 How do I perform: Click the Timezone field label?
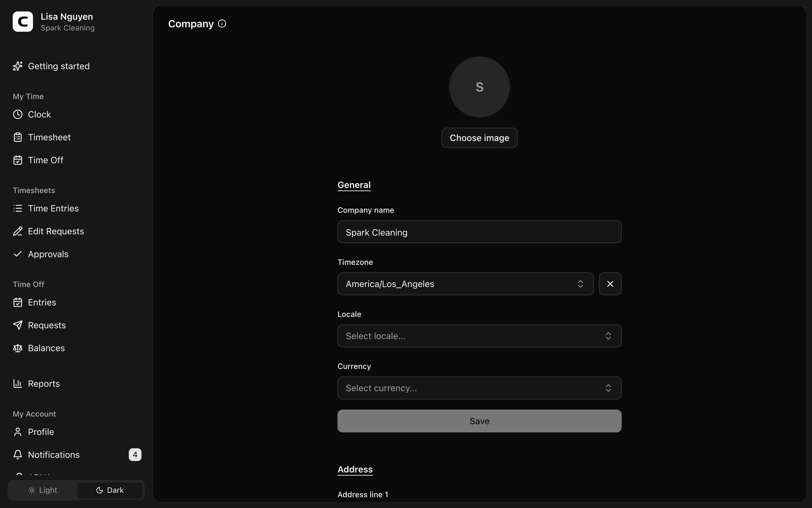pos(355,262)
